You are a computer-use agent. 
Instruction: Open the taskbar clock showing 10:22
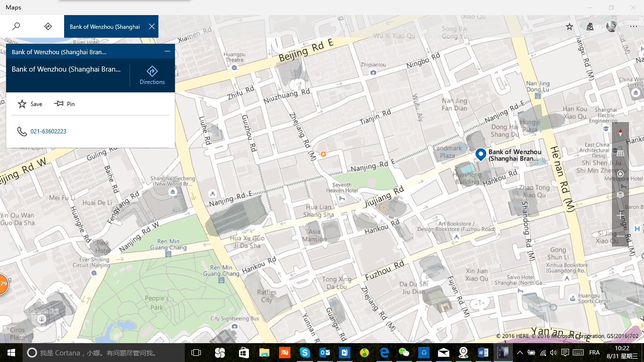(x=622, y=353)
